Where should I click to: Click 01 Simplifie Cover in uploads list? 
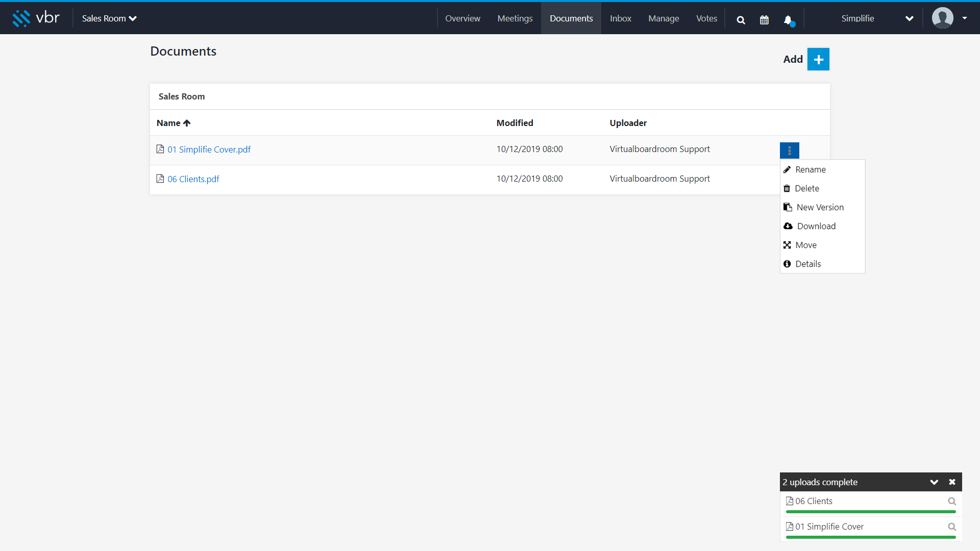[x=829, y=527]
